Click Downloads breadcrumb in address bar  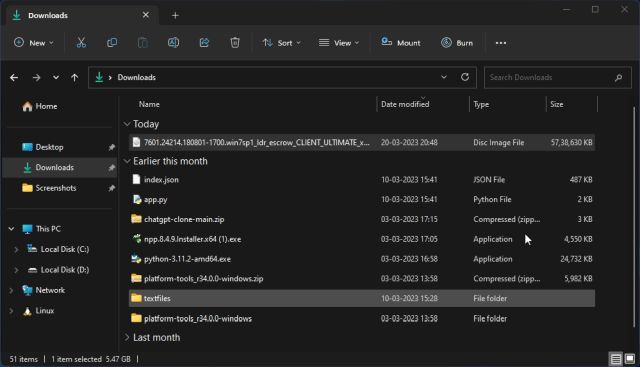pos(136,77)
